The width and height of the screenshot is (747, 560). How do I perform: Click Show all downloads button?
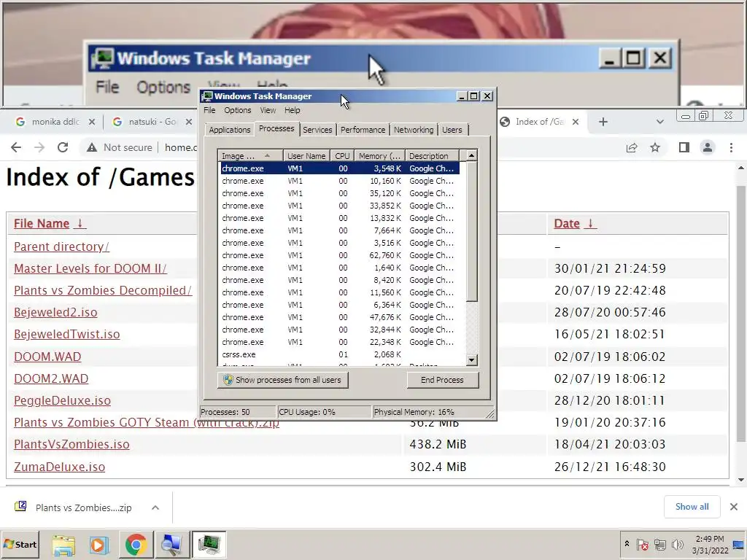click(692, 507)
